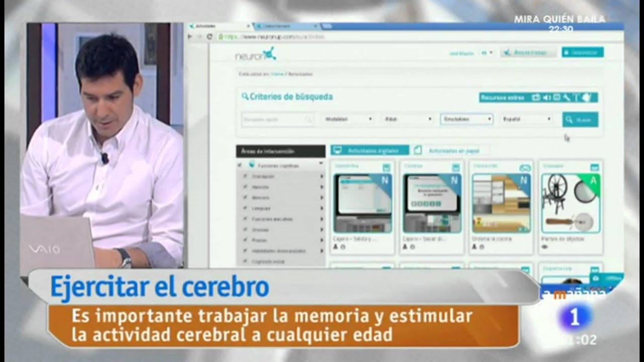Open the Cajero - Saldo activity thumbnail

click(363, 203)
